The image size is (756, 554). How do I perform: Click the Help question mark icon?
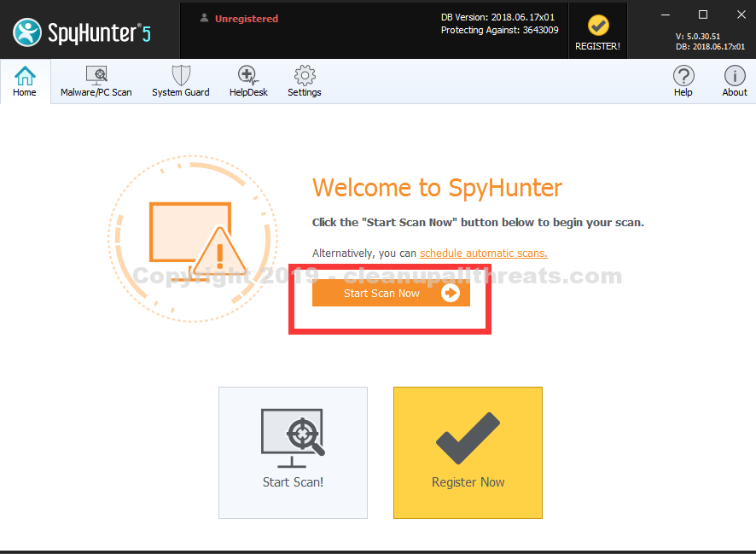tap(683, 82)
